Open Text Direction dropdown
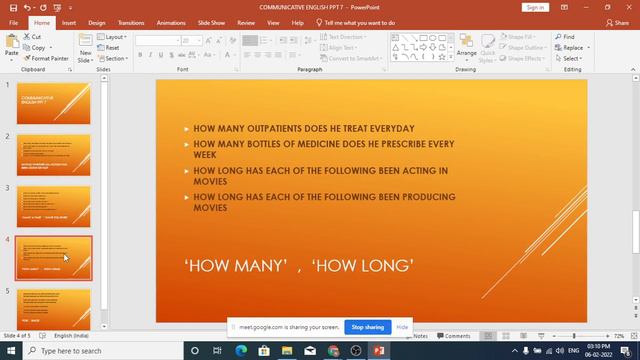This screenshot has height=360, width=640. click(343, 37)
